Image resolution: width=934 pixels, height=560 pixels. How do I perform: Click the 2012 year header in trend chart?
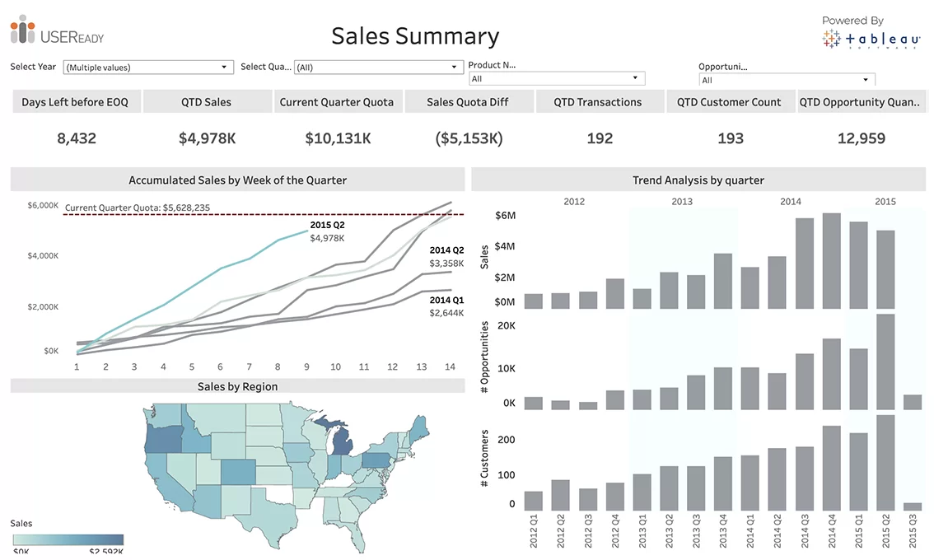(x=574, y=202)
